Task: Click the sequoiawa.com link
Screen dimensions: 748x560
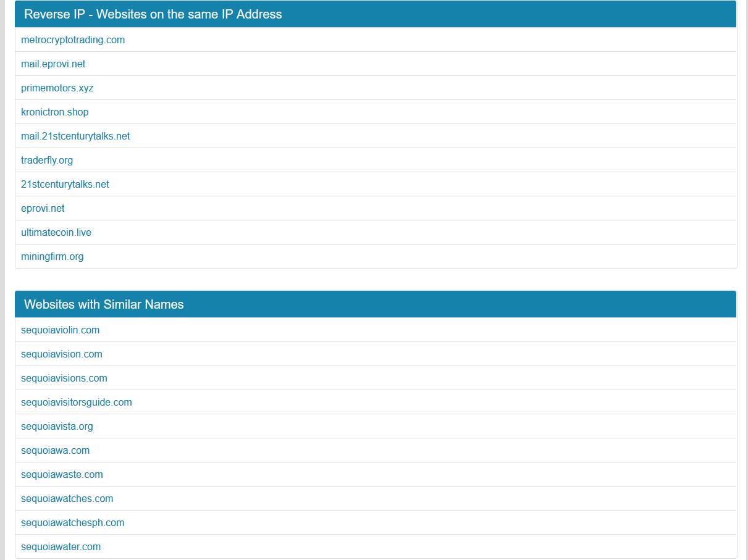Action: [x=56, y=450]
